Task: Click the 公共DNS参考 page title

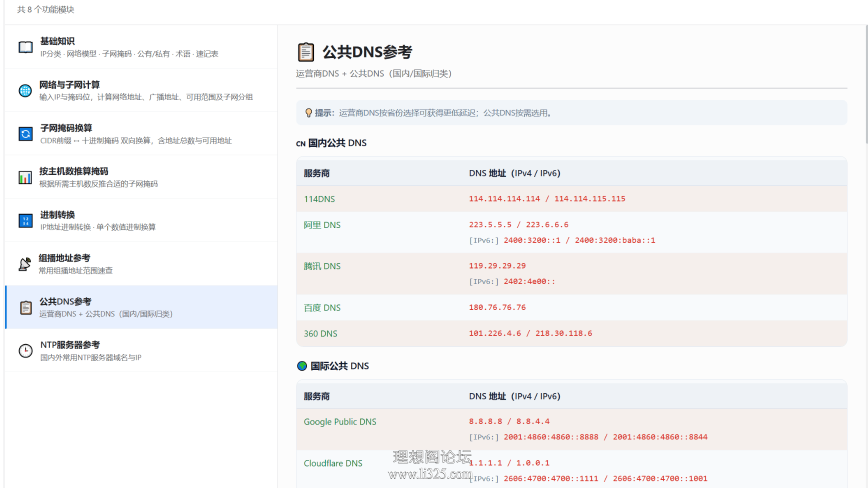Action: 367,52
